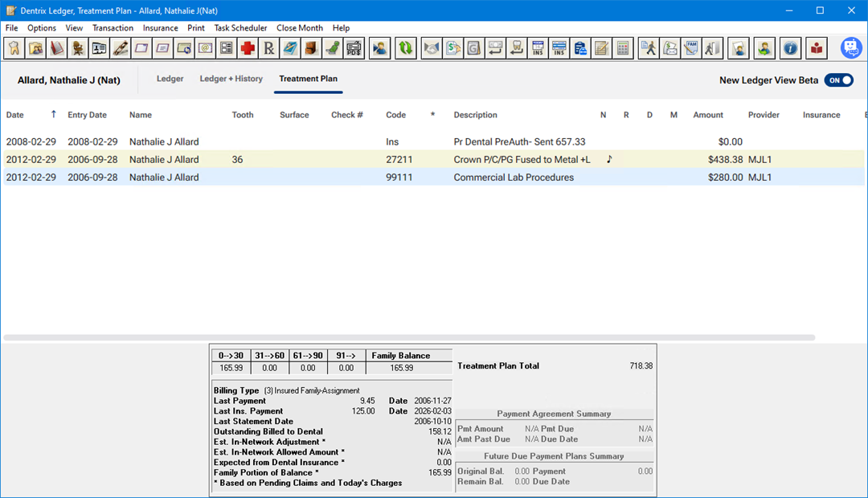Click the office chair icon in toolbar
Screen dimensions: 868x498
(x=77, y=48)
